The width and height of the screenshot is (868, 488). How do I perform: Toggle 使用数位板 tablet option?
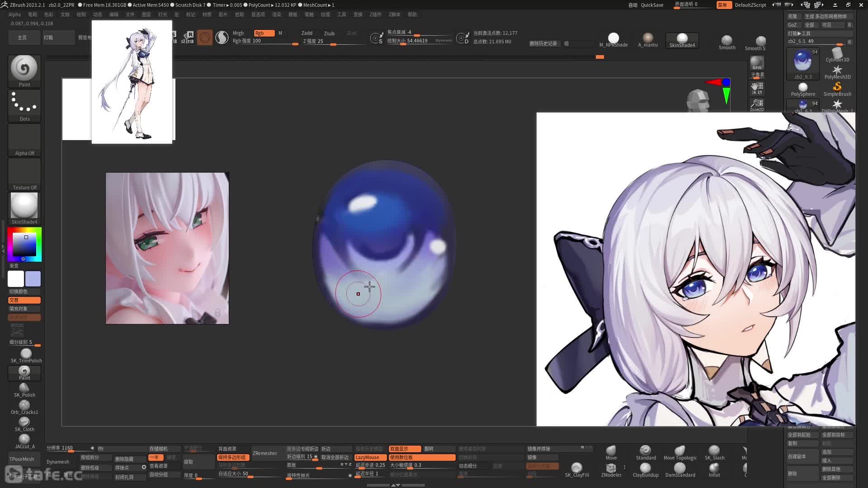pyautogui.click(x=422, y=457)
